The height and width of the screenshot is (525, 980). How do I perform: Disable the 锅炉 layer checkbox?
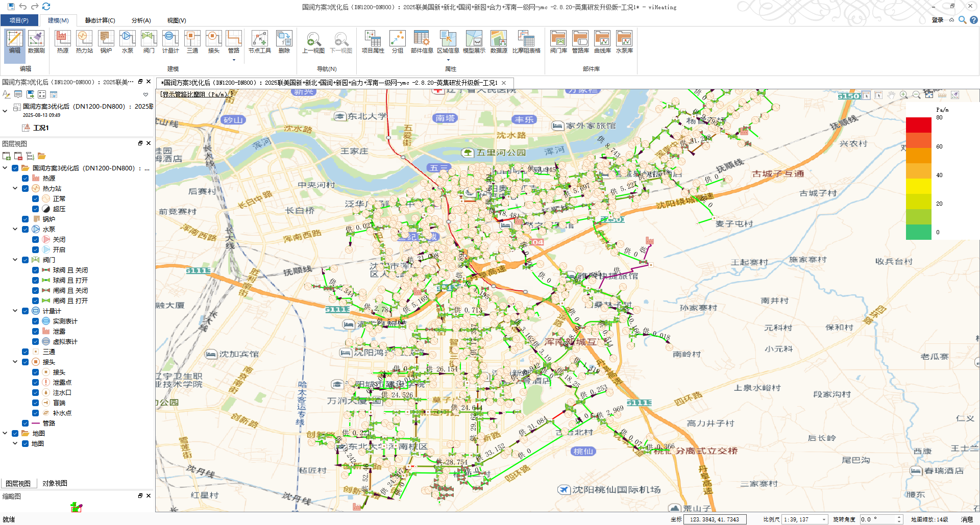(x=25, y=219)
